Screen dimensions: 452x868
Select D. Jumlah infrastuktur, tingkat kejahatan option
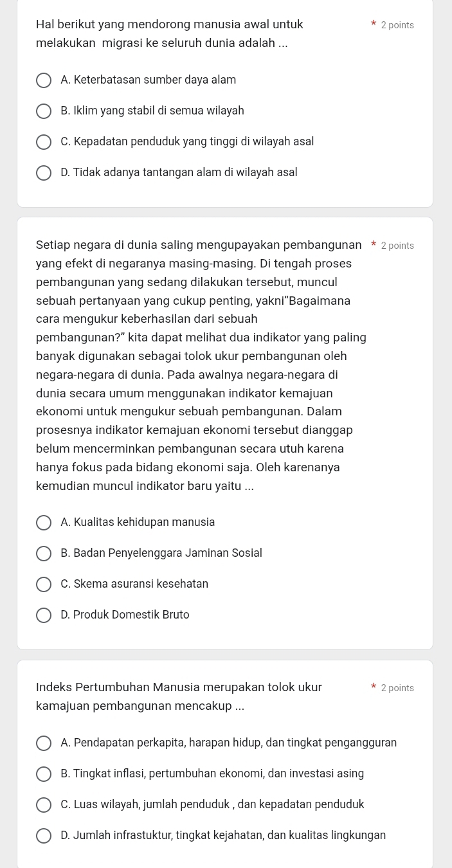click(x=44, y=836)
